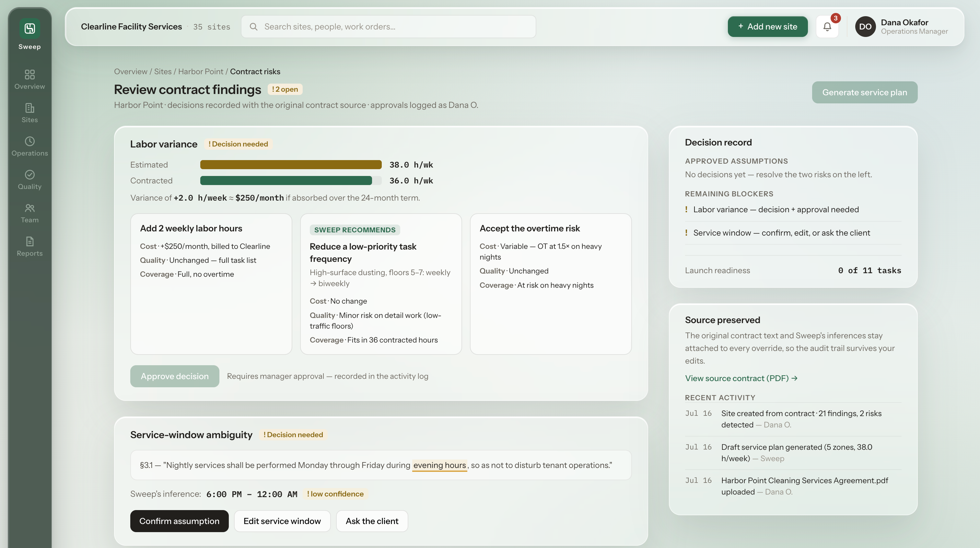
Task: Click inferred time '6:00 PM – 12:00 AM'
Action: (x=251, y=494)
